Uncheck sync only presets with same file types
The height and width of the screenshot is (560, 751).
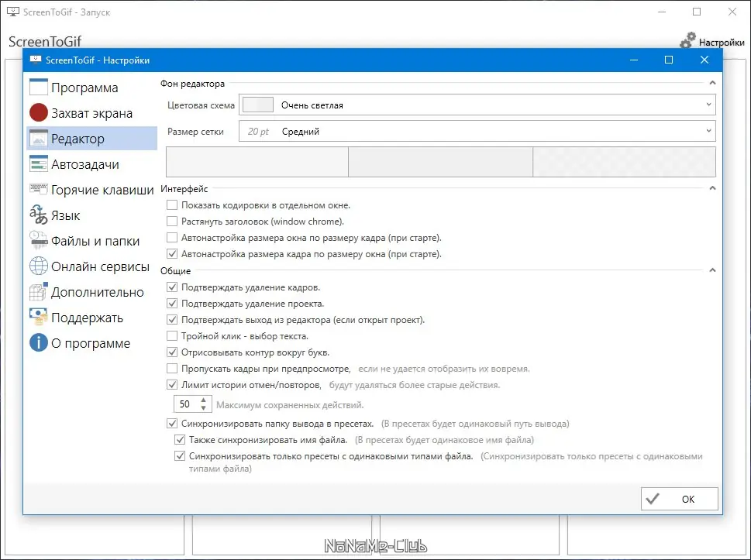coord(180,455)
